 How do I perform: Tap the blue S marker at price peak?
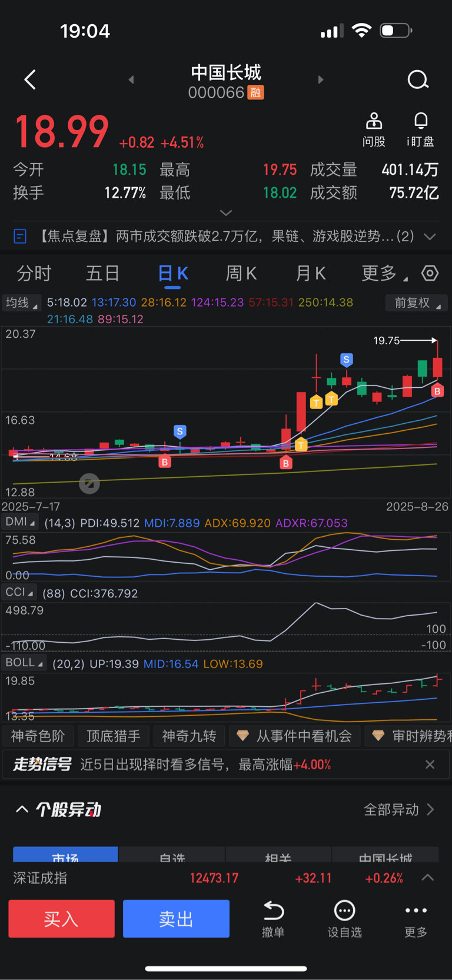347,360
